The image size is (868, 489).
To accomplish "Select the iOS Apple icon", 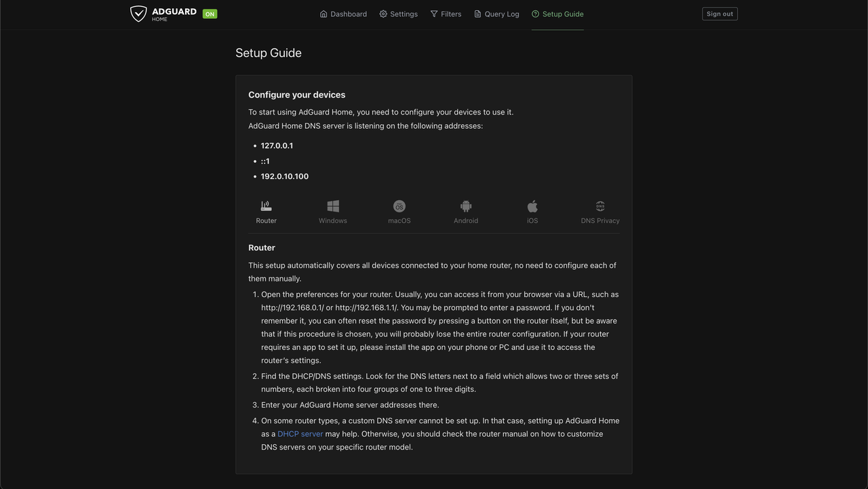I will (x=532, y=206).
